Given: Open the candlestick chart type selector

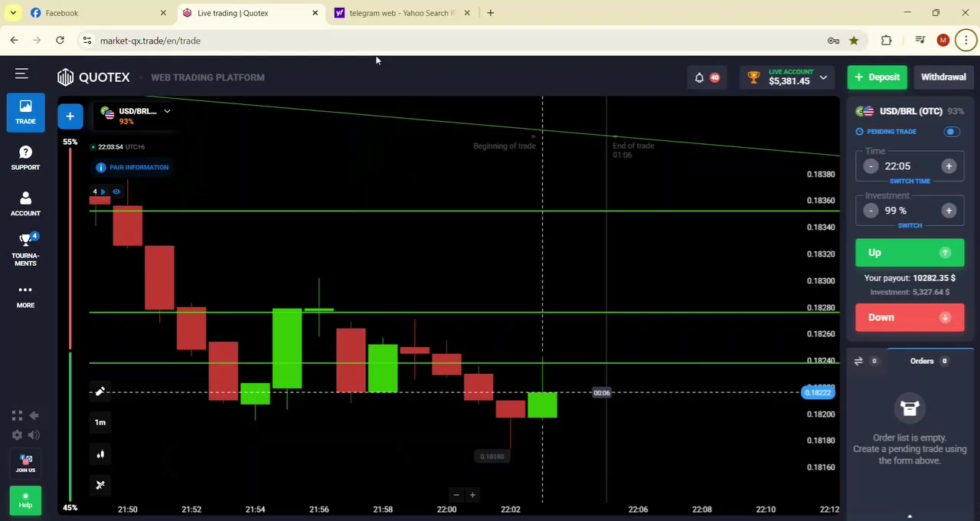Looking at the screenshot, I should tap(100, 454).
